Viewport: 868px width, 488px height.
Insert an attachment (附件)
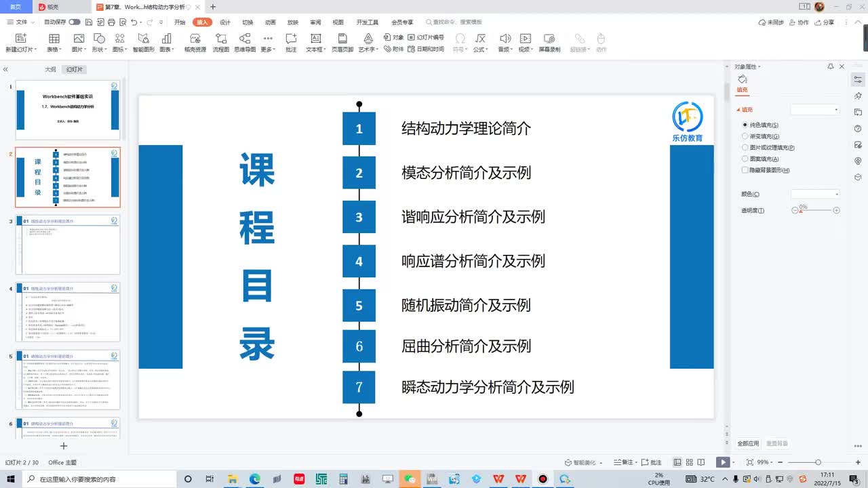(x=394, y=49)
